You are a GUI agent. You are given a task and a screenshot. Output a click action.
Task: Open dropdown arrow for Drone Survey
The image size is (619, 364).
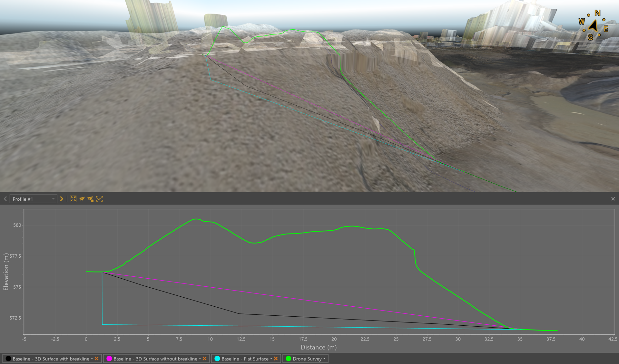324,359
